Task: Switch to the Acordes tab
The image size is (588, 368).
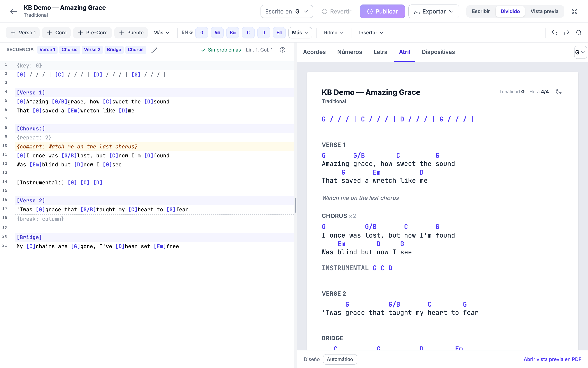Action: (314, 52)
